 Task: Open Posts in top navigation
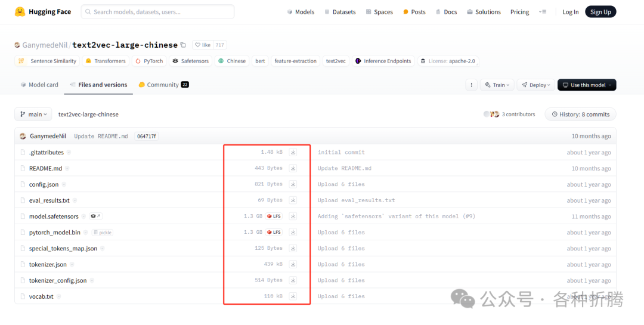click(414, 12)
